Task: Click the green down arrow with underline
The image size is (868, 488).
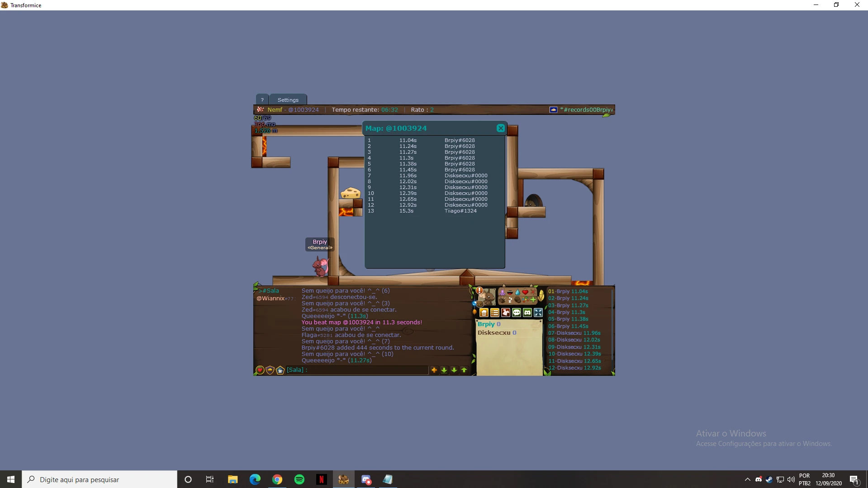Action: (x=444, y=370)
